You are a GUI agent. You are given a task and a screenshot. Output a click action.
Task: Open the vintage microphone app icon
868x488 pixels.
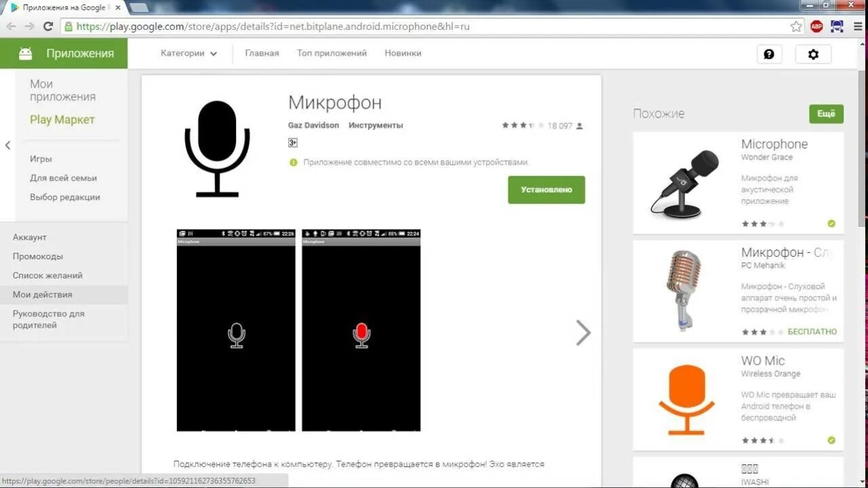click(x=684, y=290)
